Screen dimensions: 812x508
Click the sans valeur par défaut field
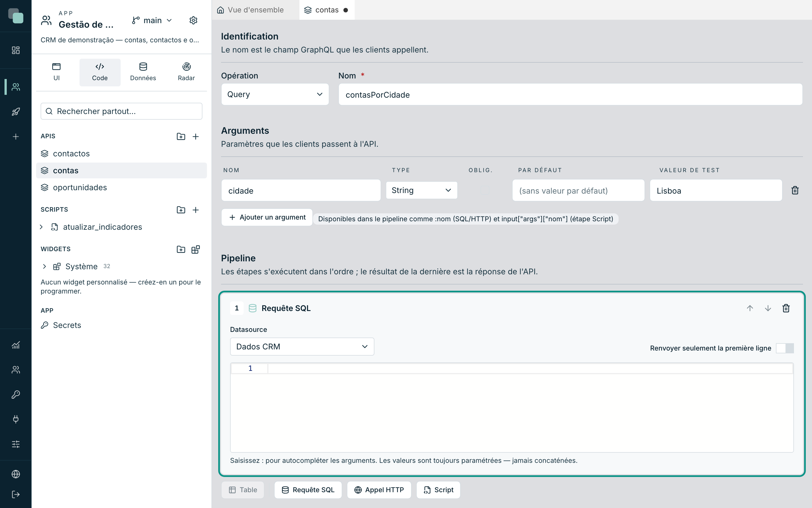coord(578,190)
